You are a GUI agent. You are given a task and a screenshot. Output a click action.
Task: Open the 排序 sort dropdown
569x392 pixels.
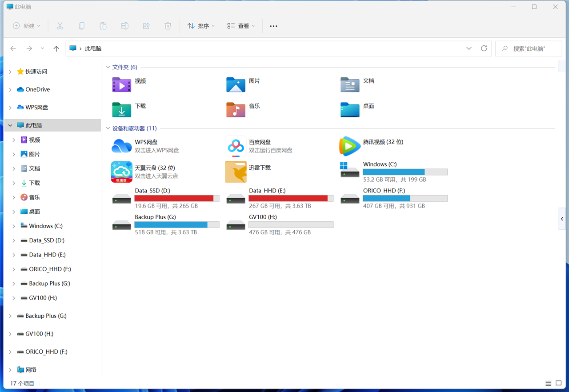[x=201, y=26]
